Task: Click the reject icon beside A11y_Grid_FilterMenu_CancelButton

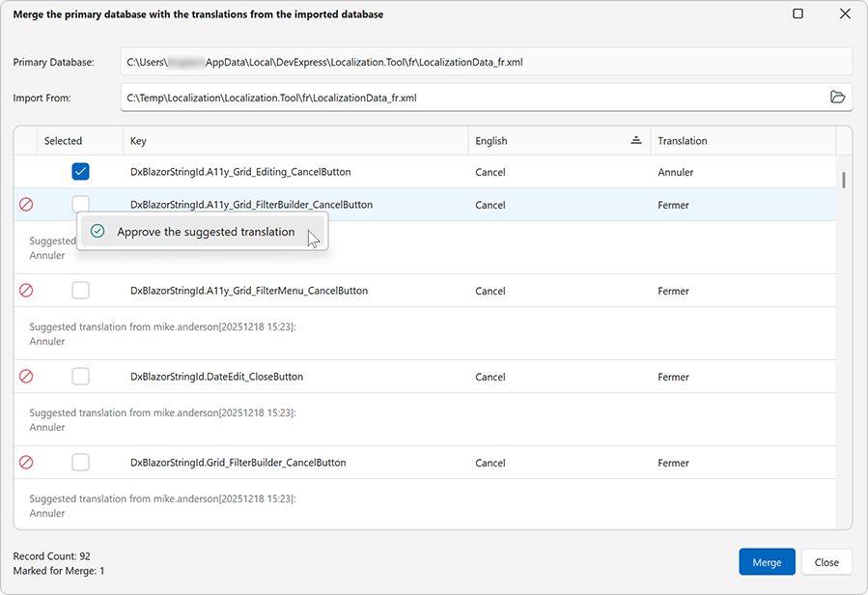Action: tap(25, 290)
